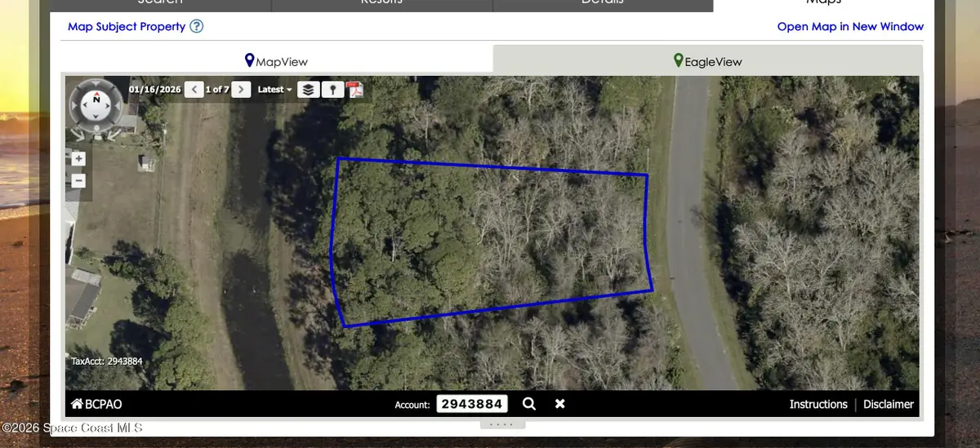Zoom in with the plus button
The width and height of the screenshot is (980, 448).
coord(78,159)
